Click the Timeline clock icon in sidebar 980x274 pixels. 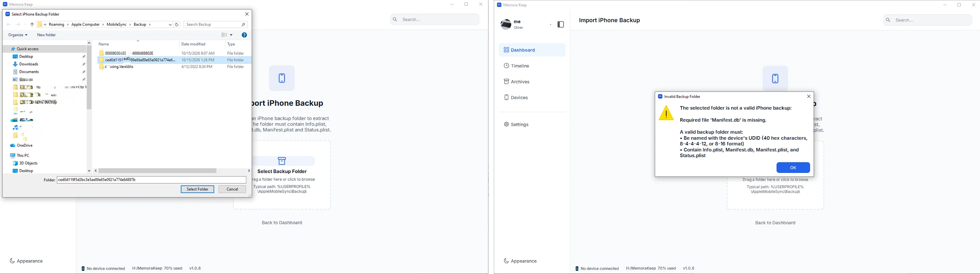coord(506,66)
